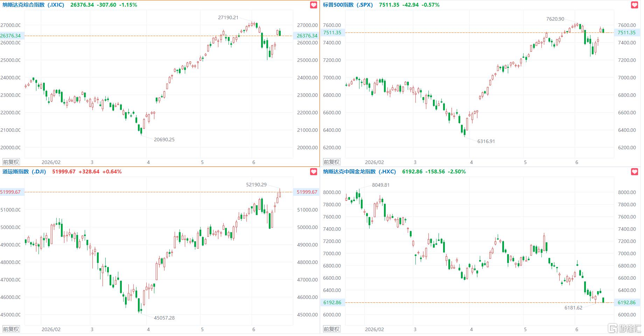Open 前复权 adjustment selector in Dow Jones chart
This screenshot has height=336, width=644.
pyautogui.click(x=11, y=329)
